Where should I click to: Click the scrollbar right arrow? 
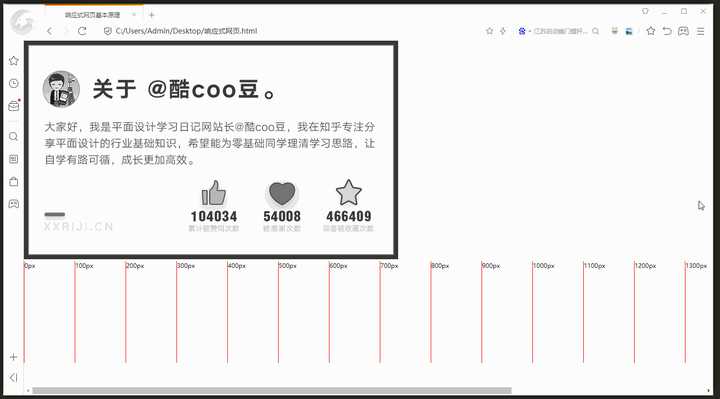click(x=708, y=390)
